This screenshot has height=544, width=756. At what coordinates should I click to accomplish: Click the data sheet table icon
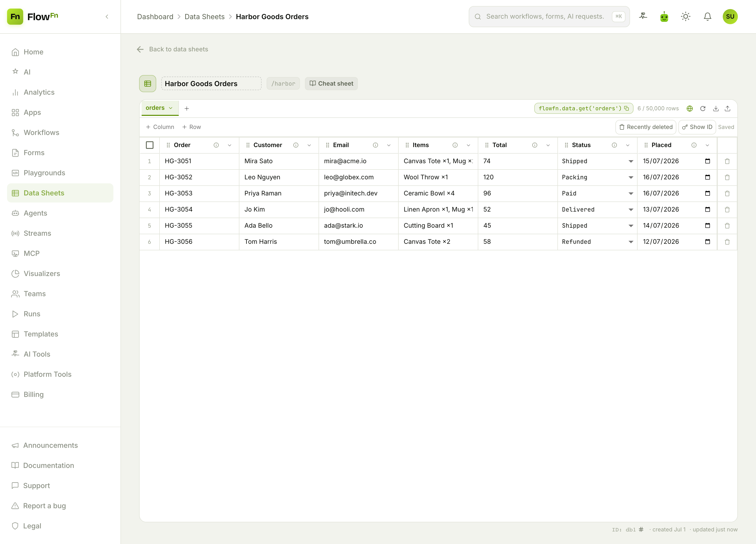[x=148, y=84]
